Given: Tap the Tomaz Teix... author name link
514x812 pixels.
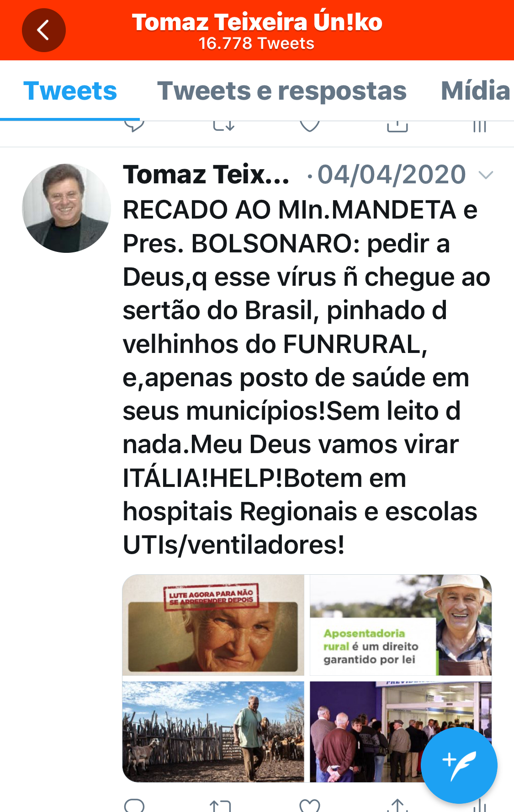Looking at the screenshot, I should (206, 175).
